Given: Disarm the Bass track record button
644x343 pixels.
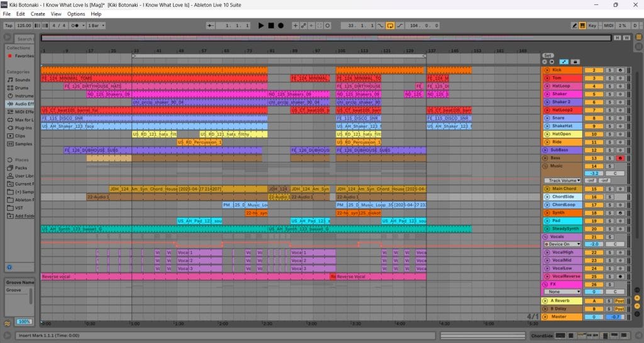Looking at the screenshot, I should coord(619,158).
